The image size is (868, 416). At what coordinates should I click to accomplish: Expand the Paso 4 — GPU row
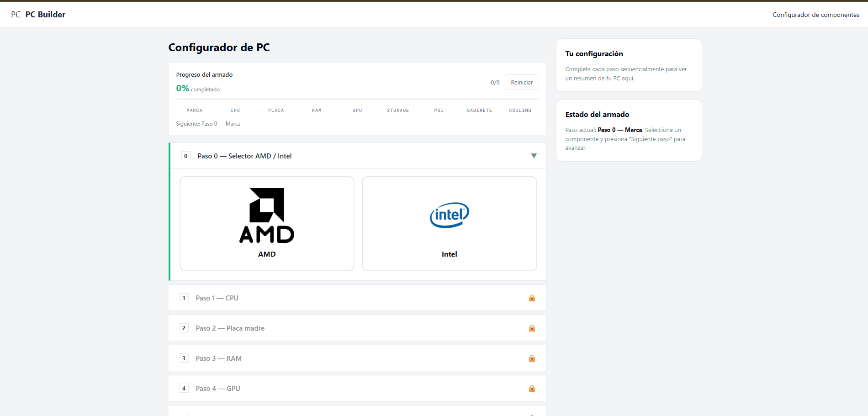pyautogui.click(x=357, y=389)
